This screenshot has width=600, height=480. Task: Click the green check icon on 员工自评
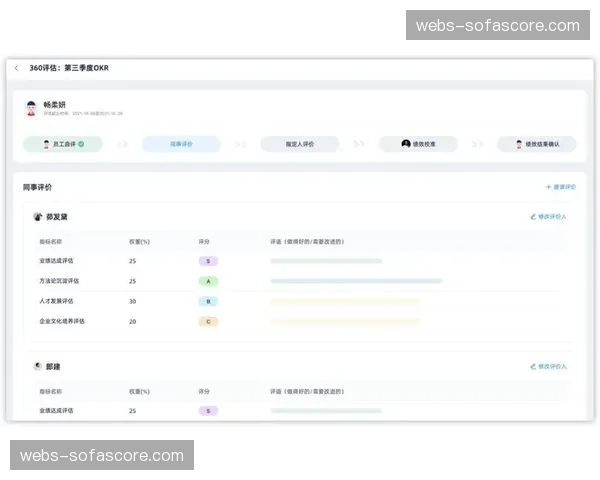(x=81, y=144)
